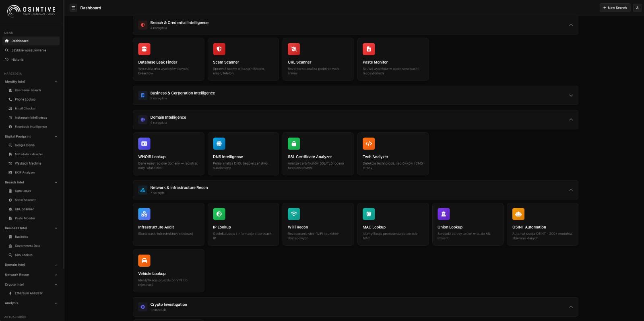Go to Dashboard in the sidebar menu
Image resolution: width=644 pixels, height=321 pixels.
[x=31, y=41]
